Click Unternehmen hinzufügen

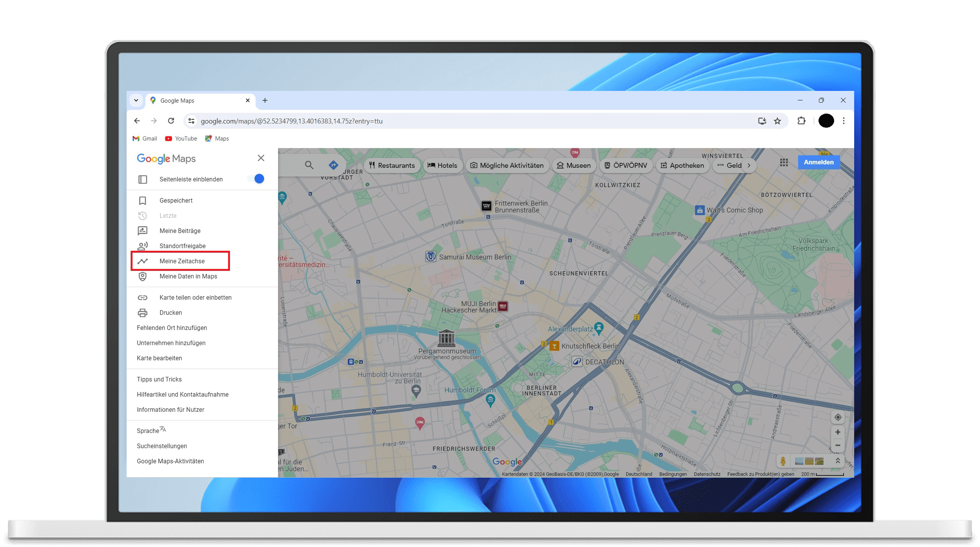[x=171, y=343]
